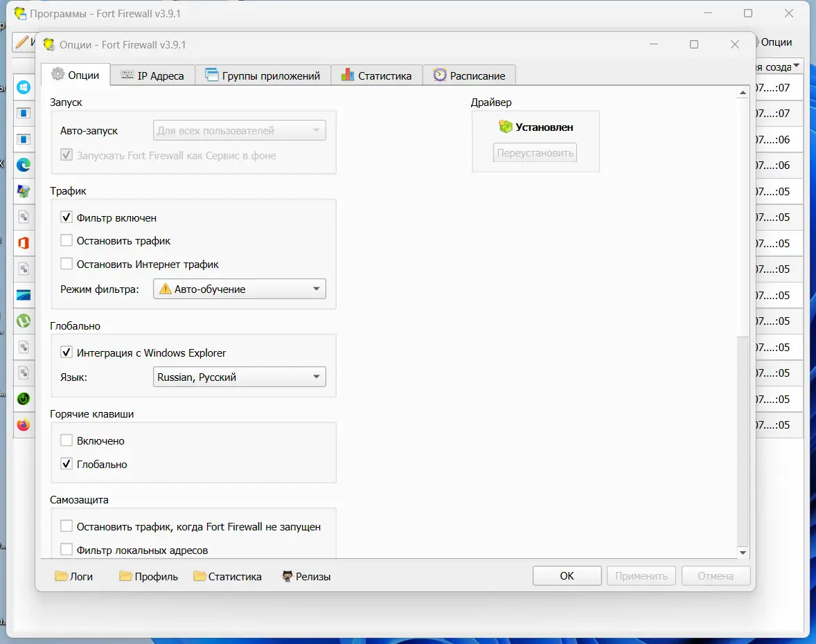Click the keyboard icon on IP Адреса tab
The height and width of the screenshot is (644, 816).
point(127,75)
